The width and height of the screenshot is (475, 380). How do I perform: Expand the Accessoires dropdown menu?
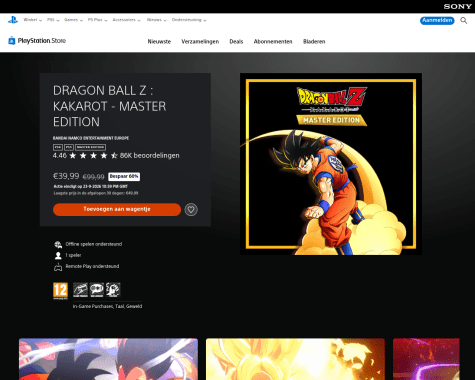pos(127,20)
